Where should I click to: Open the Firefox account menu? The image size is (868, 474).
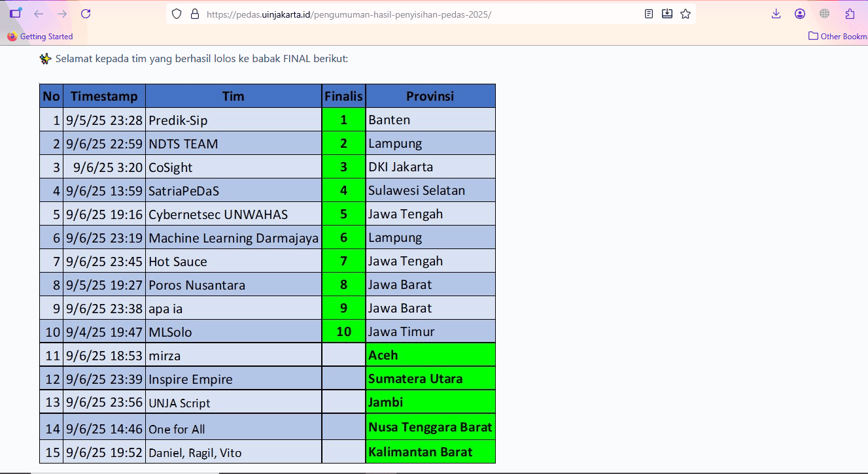pyautogui.click(x=800, y=14)
